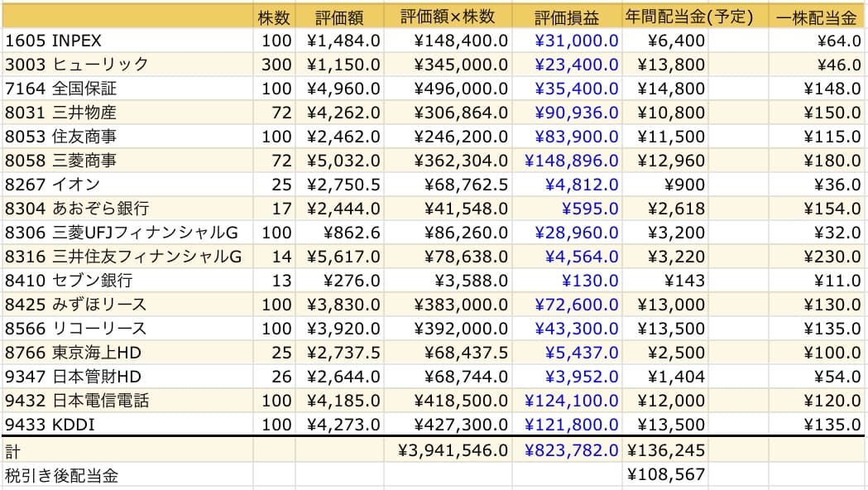Click the 8306 三菱UFJフィナンシャルG cell

[128, 233]
